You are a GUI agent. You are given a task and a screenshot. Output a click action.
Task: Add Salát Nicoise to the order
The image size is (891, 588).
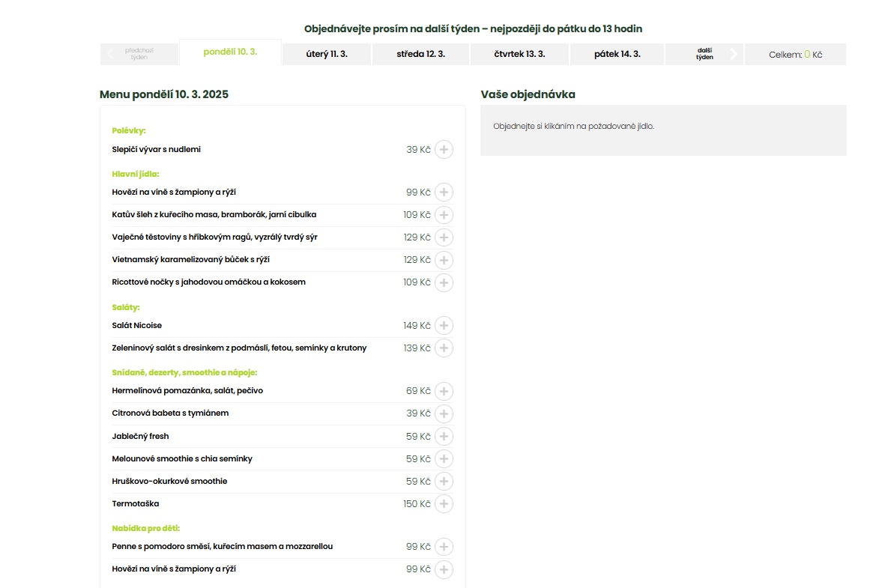tap(444, 326)
